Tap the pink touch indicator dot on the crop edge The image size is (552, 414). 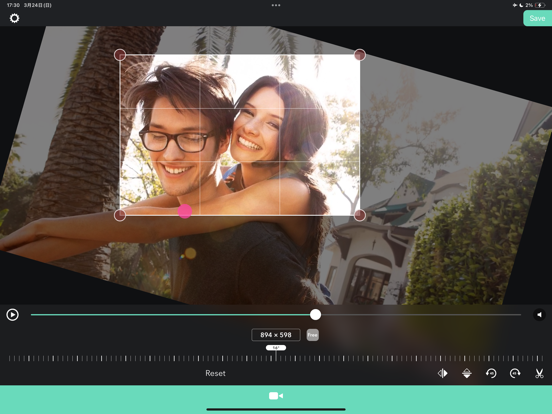[185, 211]
